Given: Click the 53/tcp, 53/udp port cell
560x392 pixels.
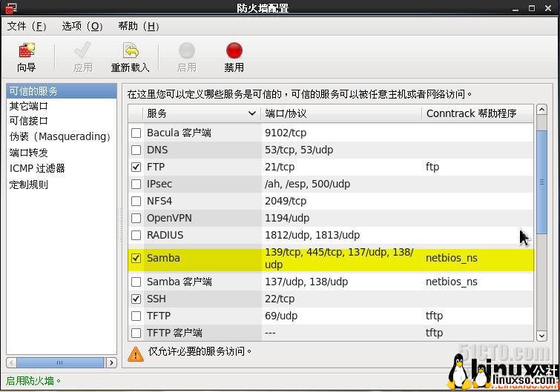Looking at the screenshot, I should [299, 150].
